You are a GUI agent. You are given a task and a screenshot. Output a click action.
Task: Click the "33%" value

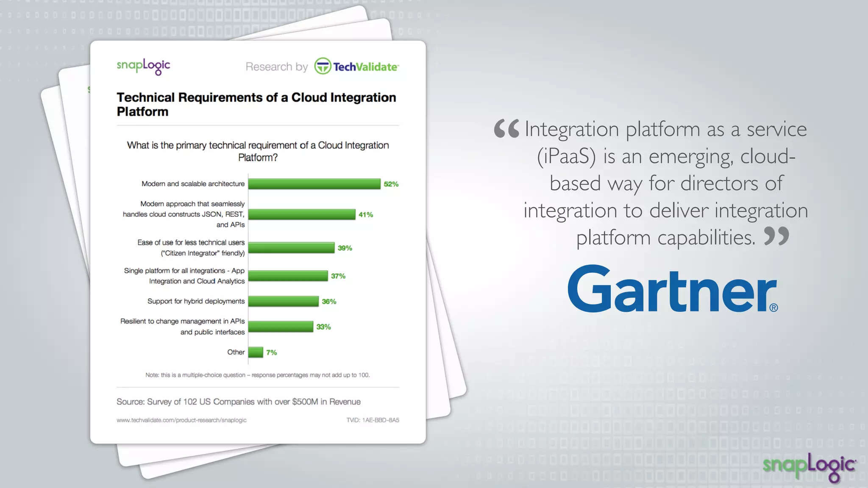click(323, 327)
